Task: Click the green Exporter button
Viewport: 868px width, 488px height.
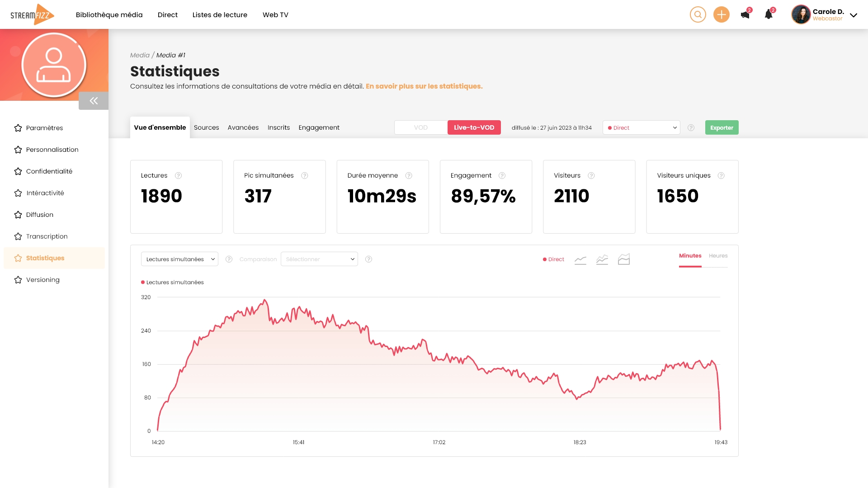Action: point(722,128)
